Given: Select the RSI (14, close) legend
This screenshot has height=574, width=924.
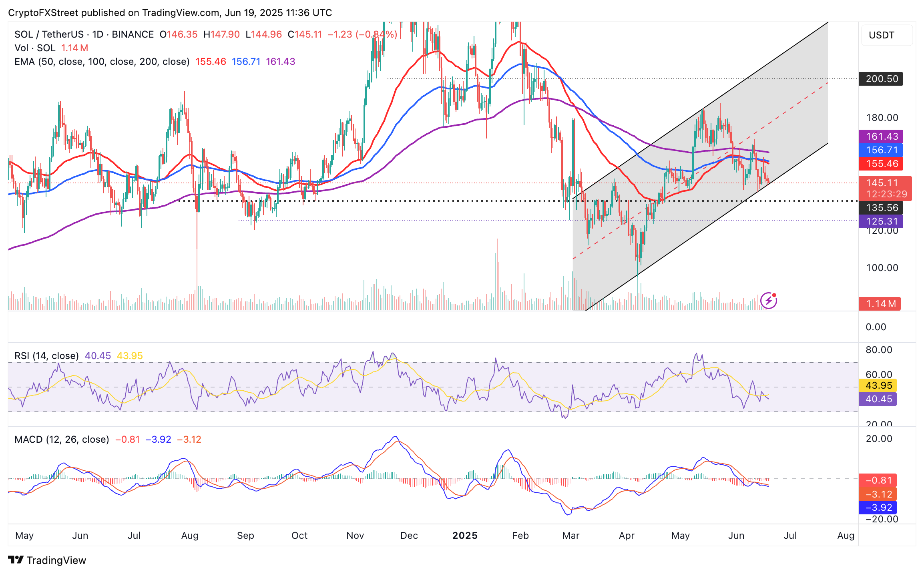Looking at the screenshot, I should point(46,356).
